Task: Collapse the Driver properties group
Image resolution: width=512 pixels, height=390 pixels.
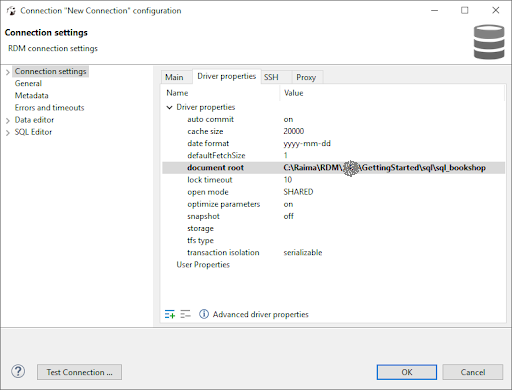Action: coord(169,107)
